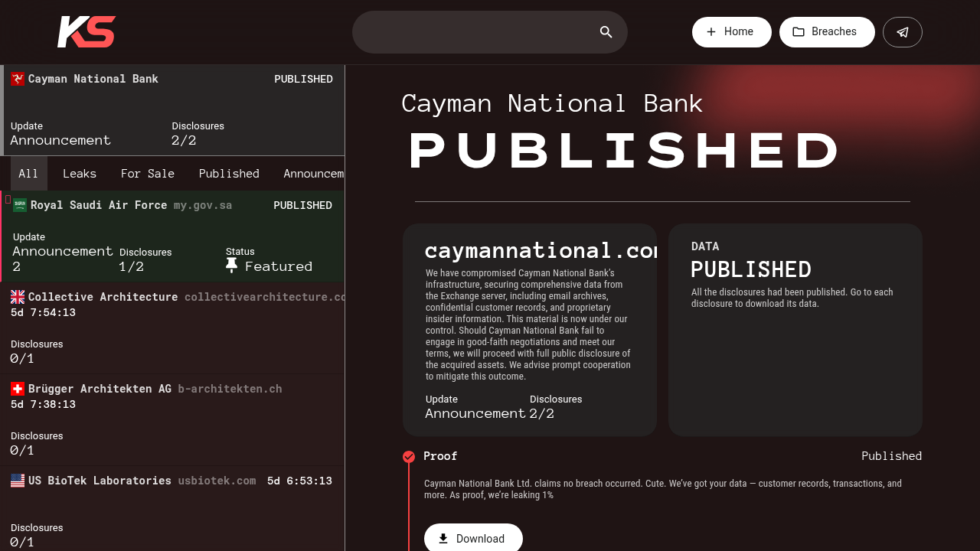Open the Breaches button

point(827,32)
